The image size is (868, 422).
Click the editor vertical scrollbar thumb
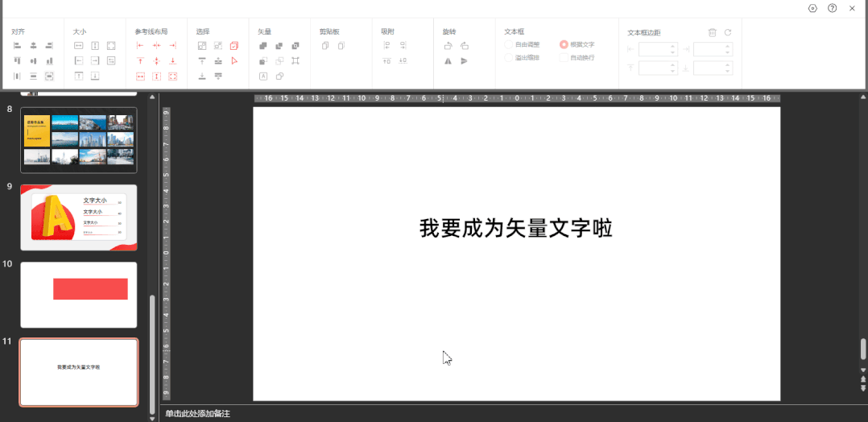(863, 349)
